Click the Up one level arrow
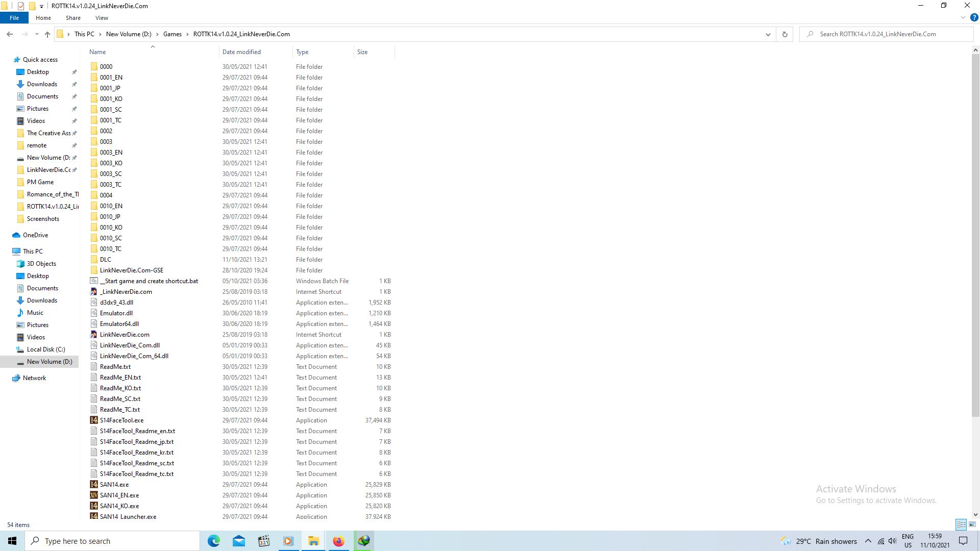 47,34
